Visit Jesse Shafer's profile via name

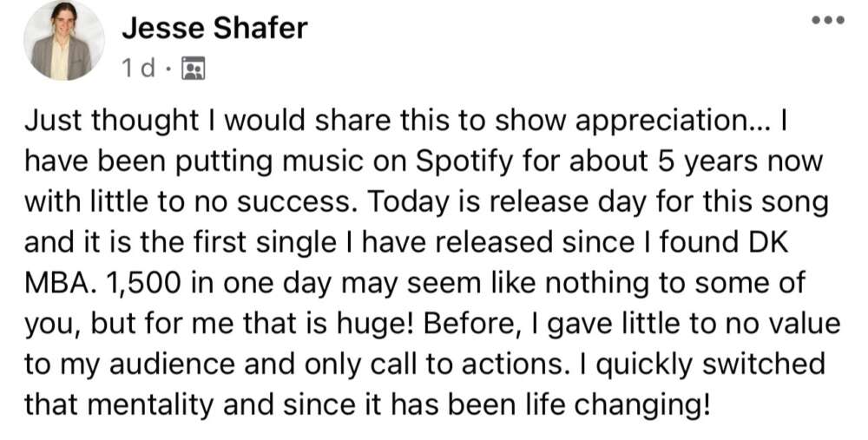[x=214, y=28]
